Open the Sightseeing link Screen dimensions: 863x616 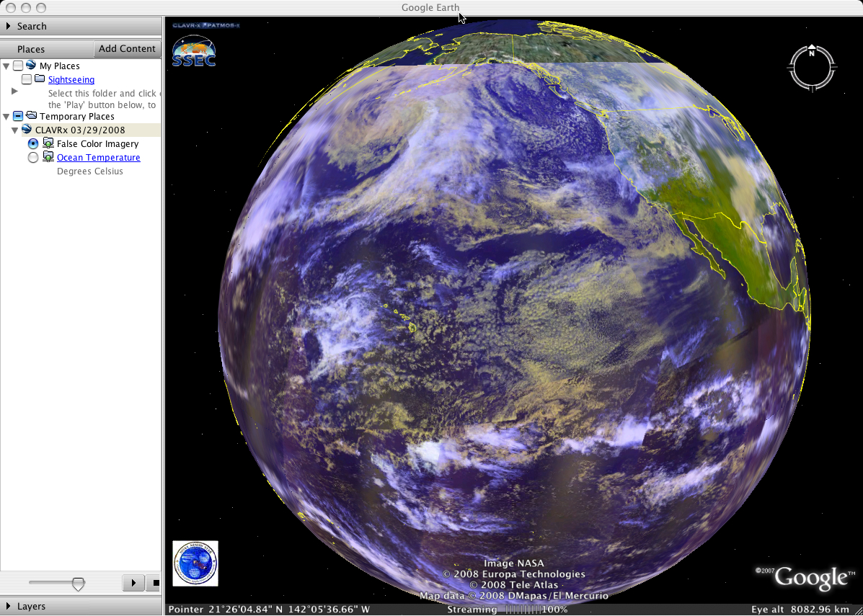point(71,80)
